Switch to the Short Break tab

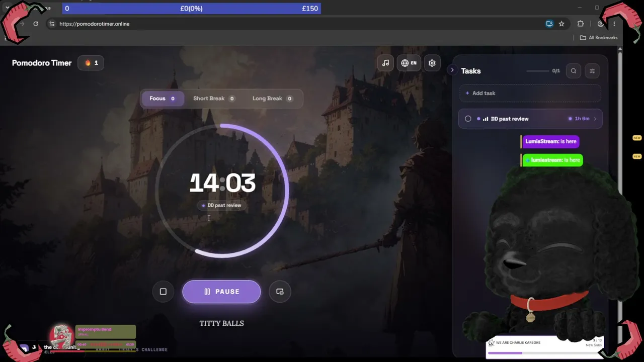(214, 99)
